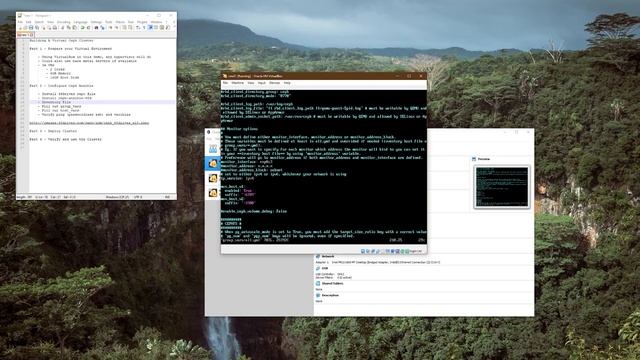The image size is (640, 360).
Task: Click the underlined URL line in Notepad++
Action: tap(89, 123)
